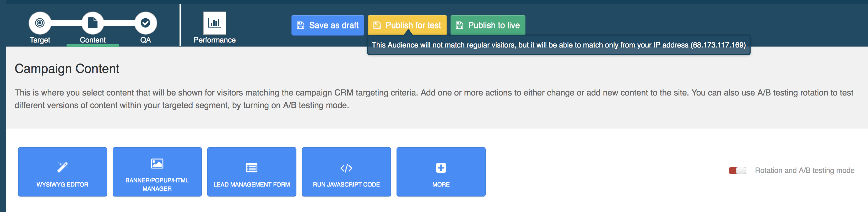Click the image icon in Banner manager tile
This screenshot has width=868, height=212.
(x=157, y=164)
